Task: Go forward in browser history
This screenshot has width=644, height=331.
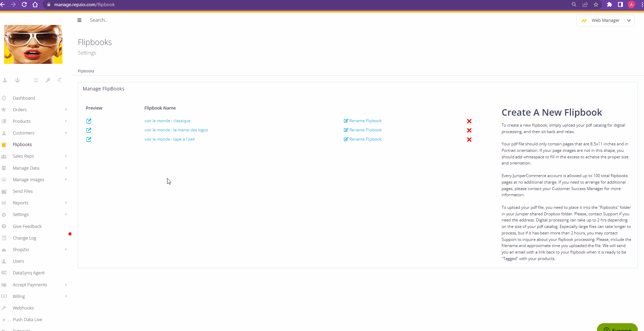Action: [13, 4]
